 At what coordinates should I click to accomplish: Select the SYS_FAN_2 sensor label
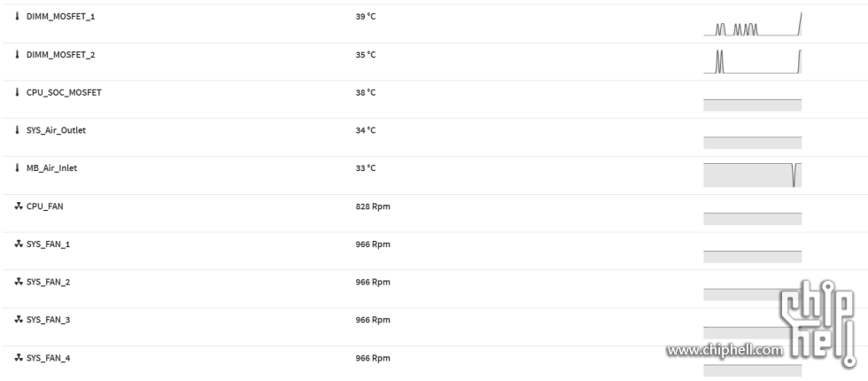point(48,282)
